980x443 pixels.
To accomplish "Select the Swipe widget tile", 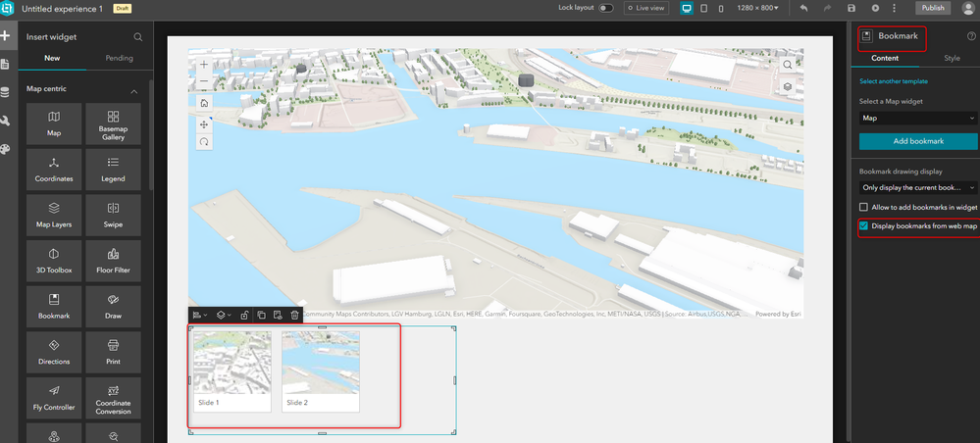I will pos(113,215).
